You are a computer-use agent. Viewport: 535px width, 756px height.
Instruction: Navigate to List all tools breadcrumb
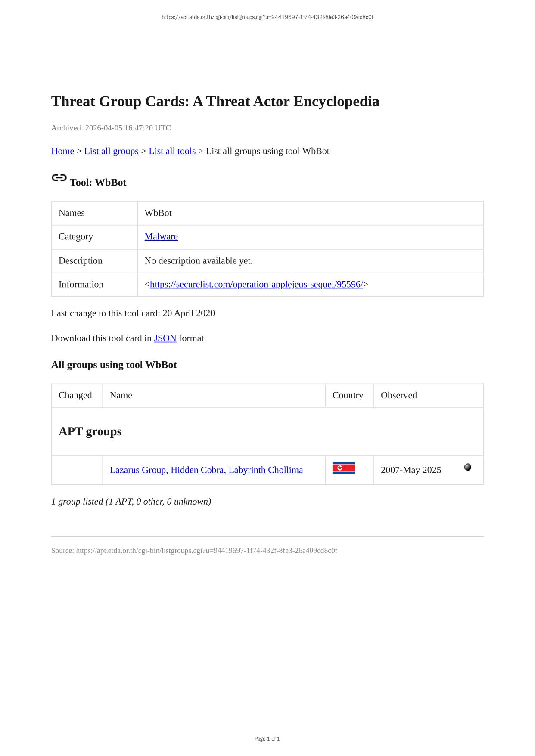pyautogui.click(x=172, y=151)
